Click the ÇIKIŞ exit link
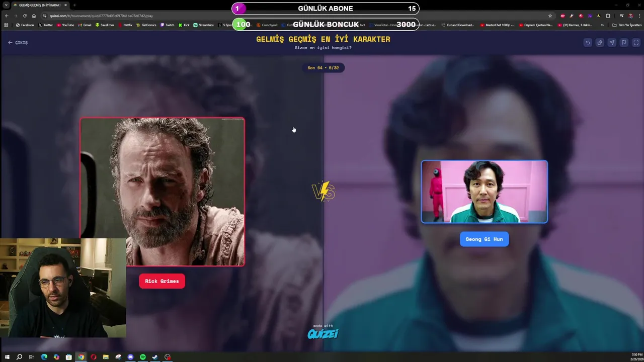The width and height of the screenshot is (644, 362). pos(18,43)
